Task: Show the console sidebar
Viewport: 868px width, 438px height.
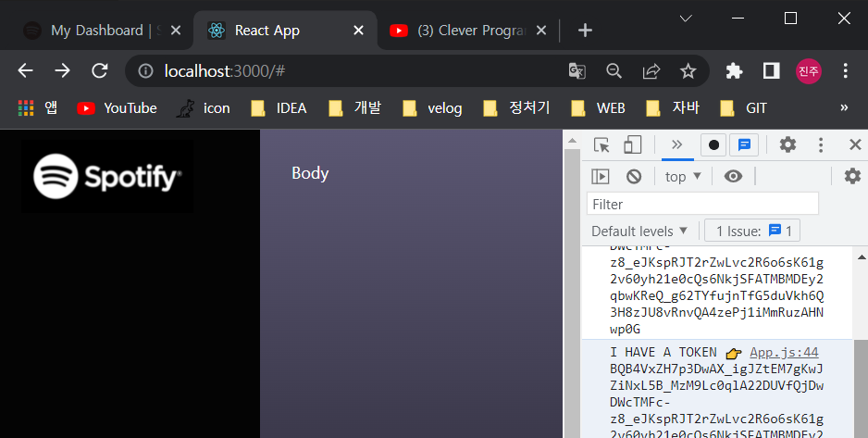Action: click(600, 177)
